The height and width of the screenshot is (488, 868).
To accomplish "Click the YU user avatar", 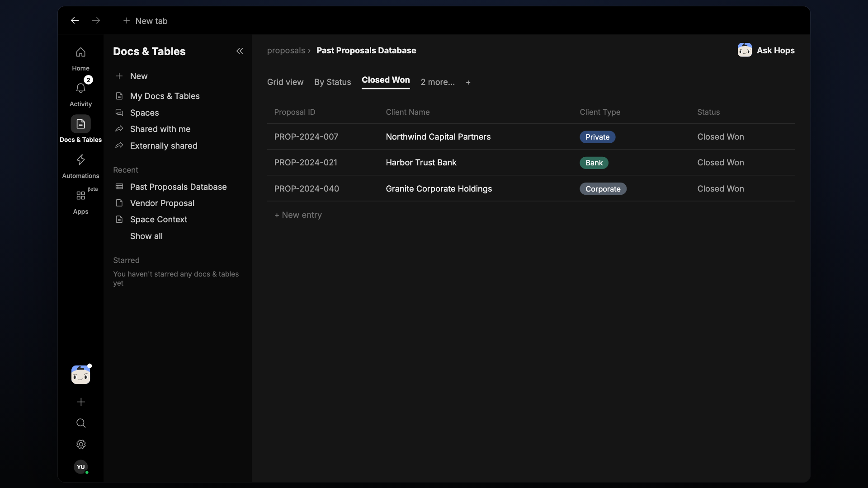I will [81, 467].
